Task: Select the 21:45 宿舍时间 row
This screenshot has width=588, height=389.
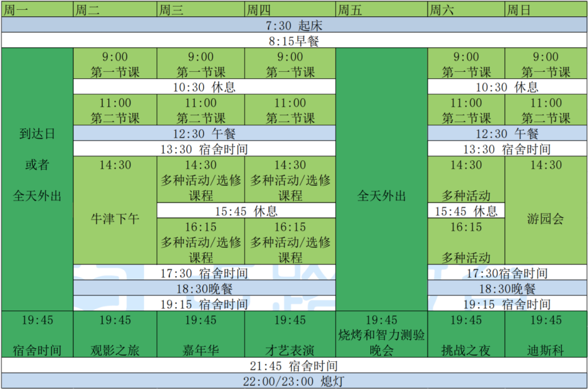Action: point(294,366)
